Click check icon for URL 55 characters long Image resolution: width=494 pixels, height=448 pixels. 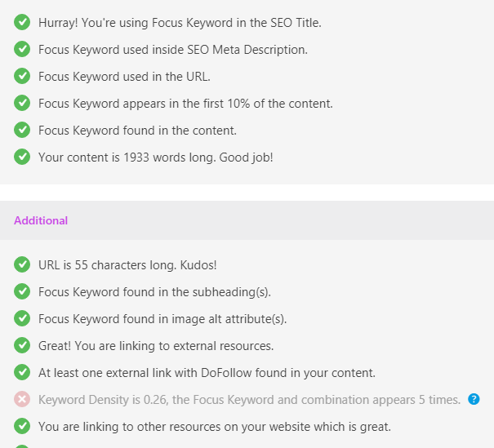coord(23,265)
